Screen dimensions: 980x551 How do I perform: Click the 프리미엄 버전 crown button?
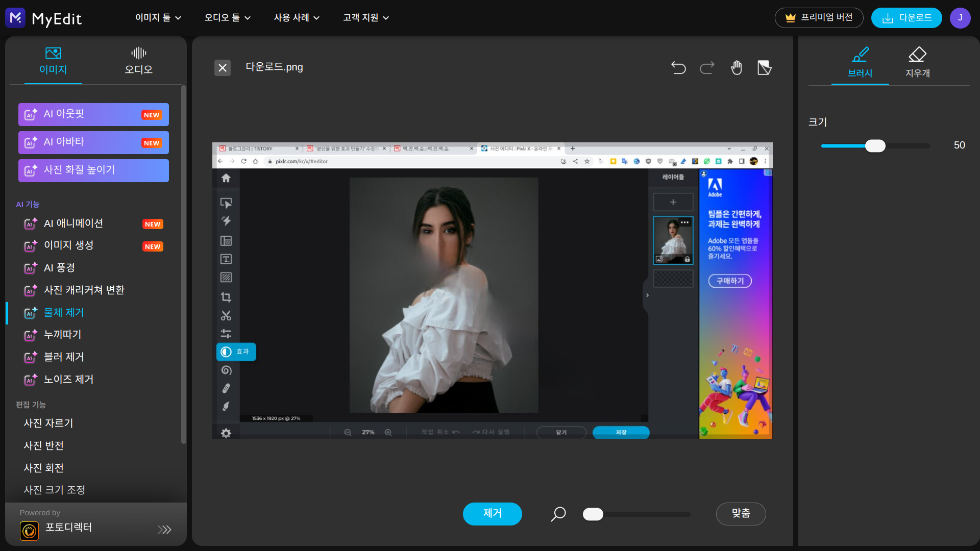819,18
